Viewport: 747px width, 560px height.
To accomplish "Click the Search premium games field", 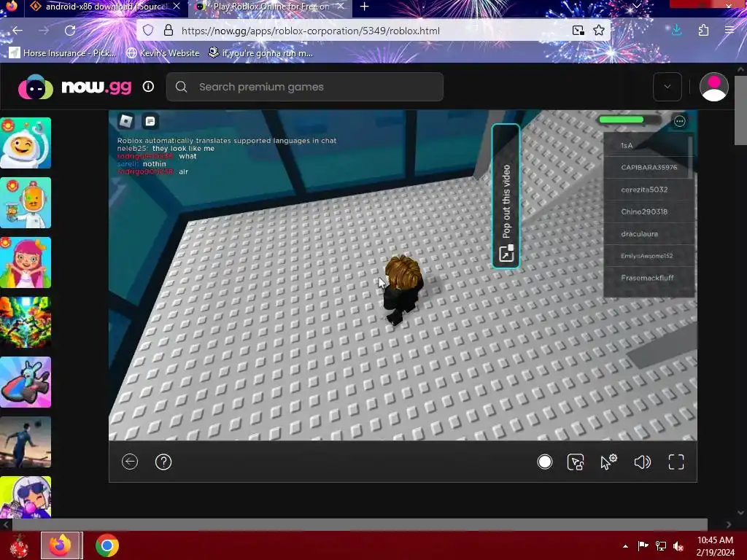I will coord(305,87).
